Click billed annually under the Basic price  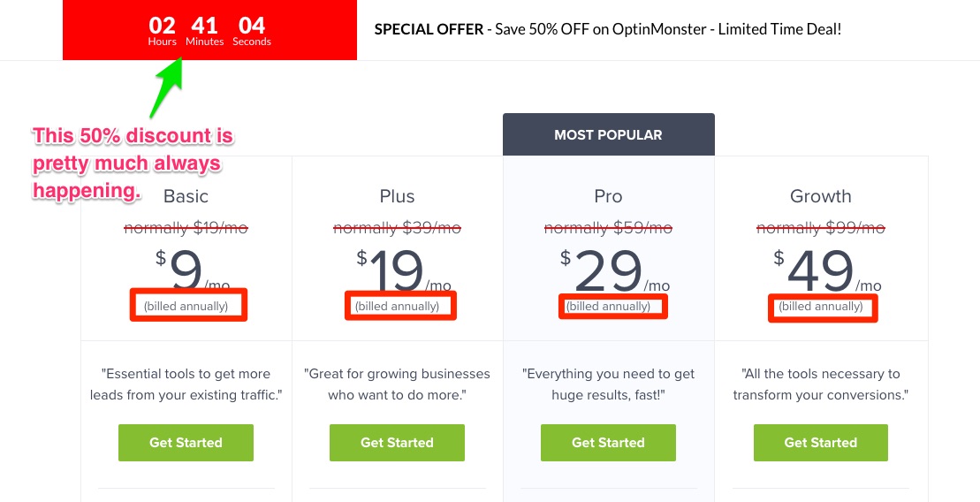(x=186, y=307)
